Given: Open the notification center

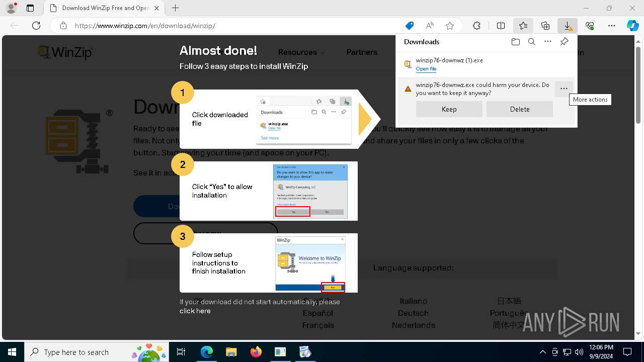Looking at the screenshot, I should click(627, 352).
